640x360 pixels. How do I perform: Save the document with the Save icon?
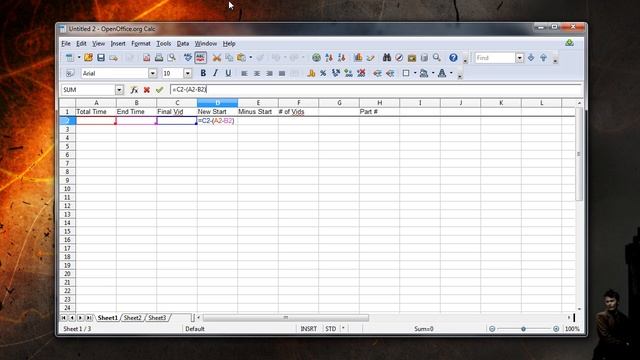point(101,58)
